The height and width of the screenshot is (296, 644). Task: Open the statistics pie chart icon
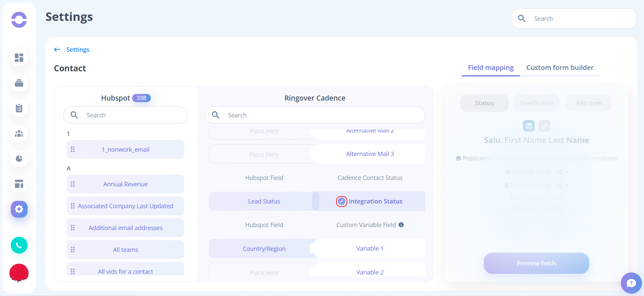(x=19, y=159)
